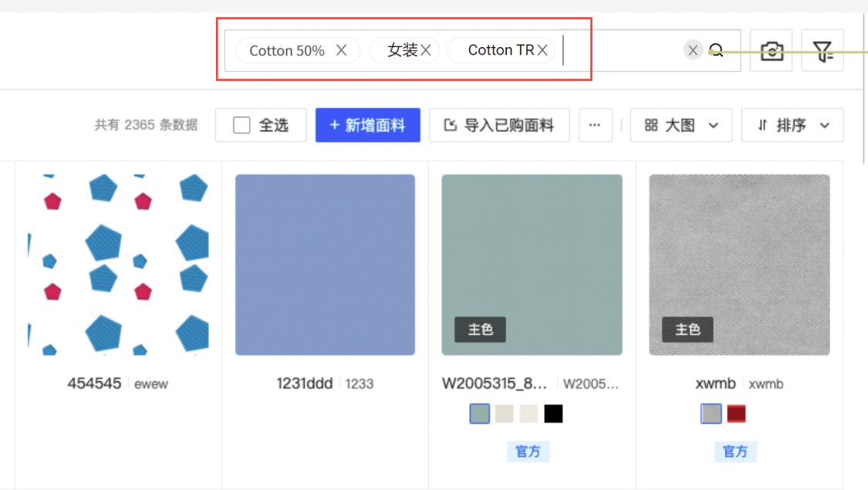Click the 导入已购面料 button

pyautogui.click(x=499, y=125)
